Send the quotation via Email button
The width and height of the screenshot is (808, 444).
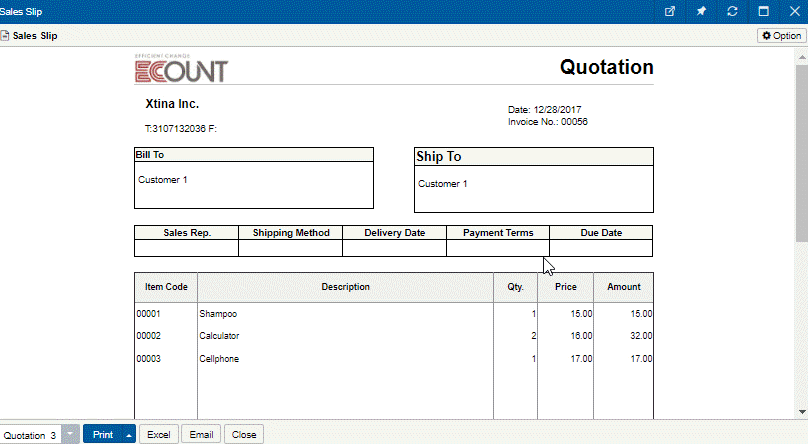click(201, 435)
